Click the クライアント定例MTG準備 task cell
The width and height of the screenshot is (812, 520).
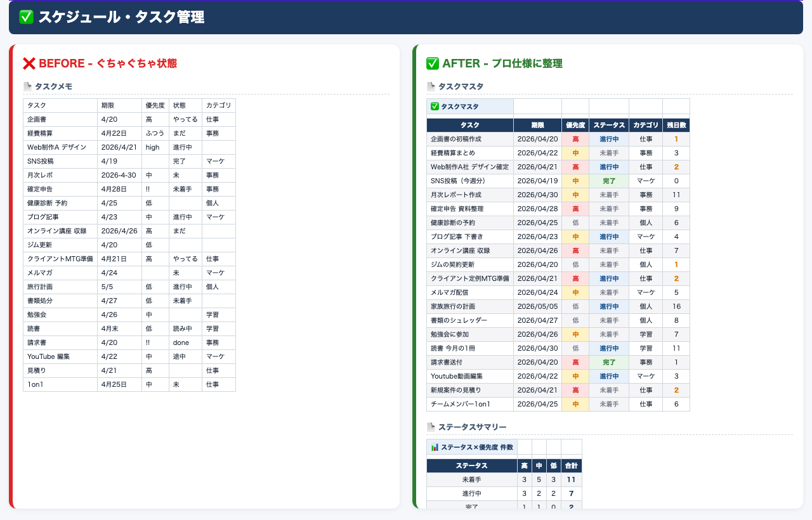(x=470, y=278)
